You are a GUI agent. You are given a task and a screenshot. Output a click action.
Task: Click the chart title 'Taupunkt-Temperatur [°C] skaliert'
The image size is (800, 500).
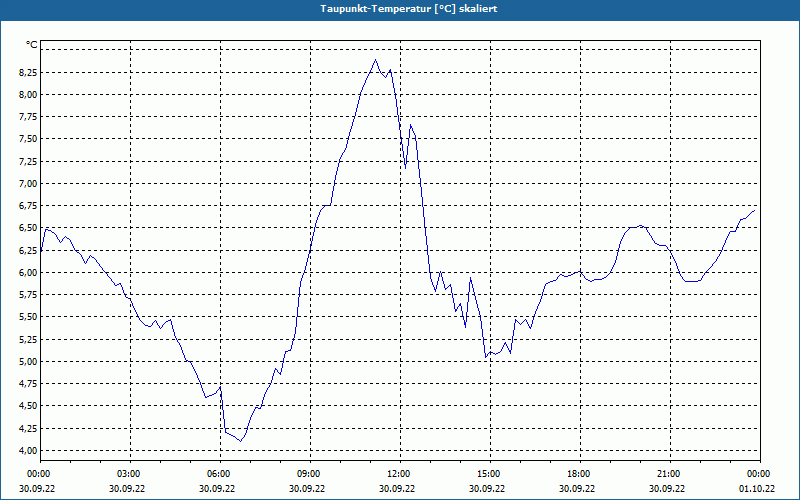(x=409, y=9)
